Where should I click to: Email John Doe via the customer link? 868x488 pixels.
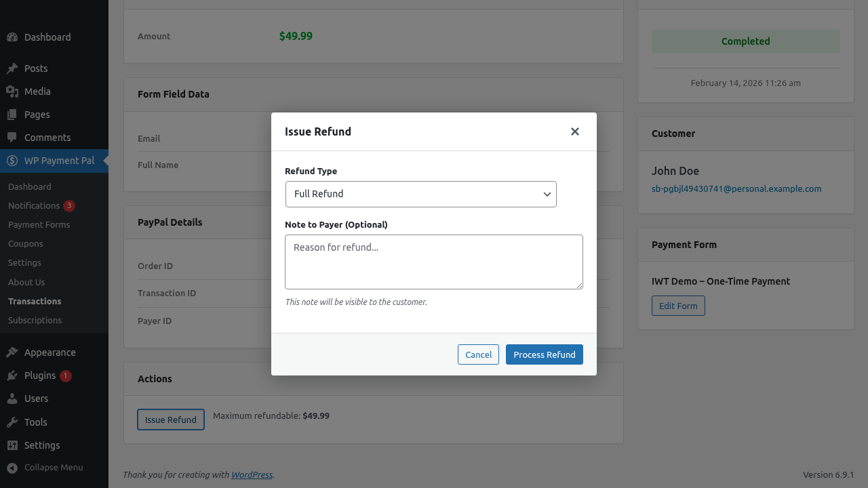[736, 188]
